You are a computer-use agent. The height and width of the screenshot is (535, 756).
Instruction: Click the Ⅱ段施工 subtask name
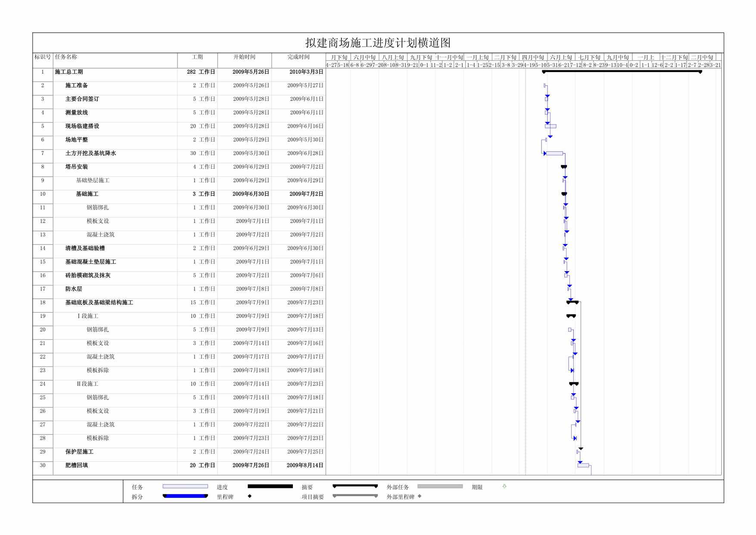click(x=87, y=384)
